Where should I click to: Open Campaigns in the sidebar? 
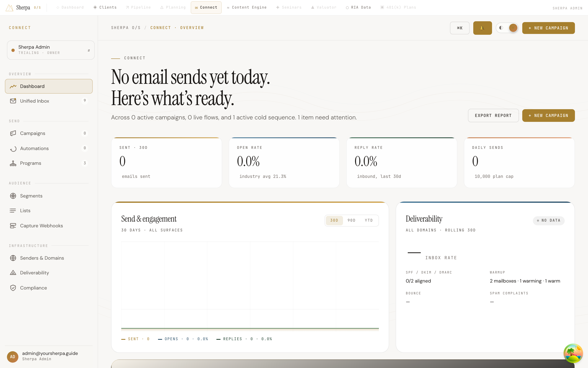click(x=49, y=133)
